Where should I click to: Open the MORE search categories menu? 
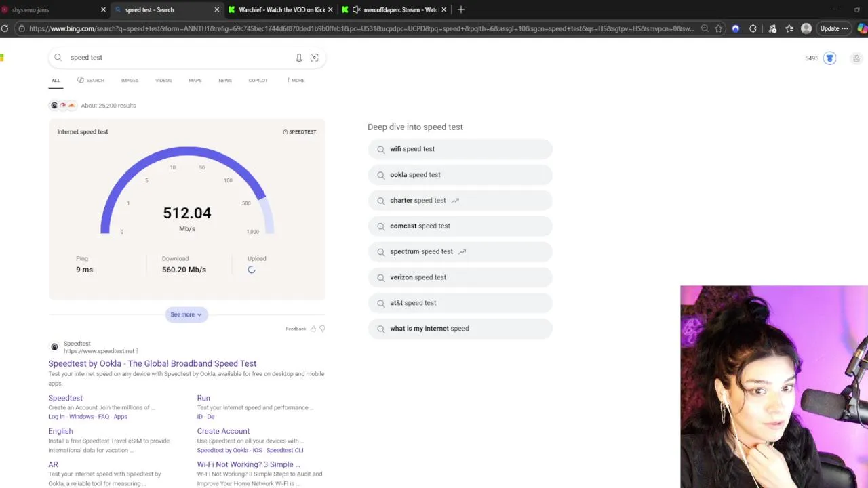click(296, 80)
